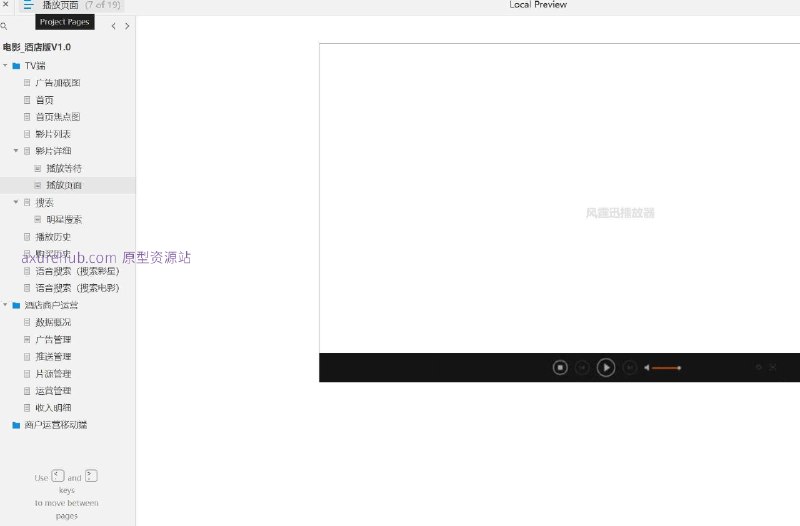This screenshot has width=800, height=526.
Task: Close the sitemap panel with X
Action: [6, 4]
